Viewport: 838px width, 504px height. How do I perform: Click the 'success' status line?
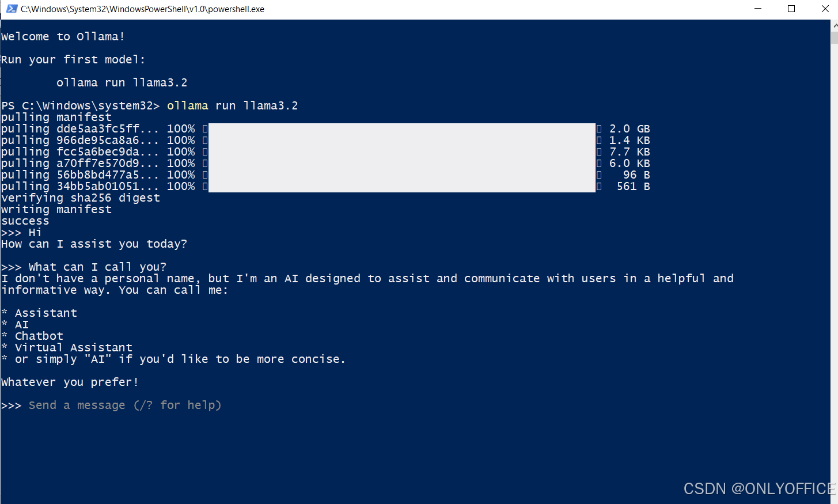pyautogui.click(x=25, y=221)
